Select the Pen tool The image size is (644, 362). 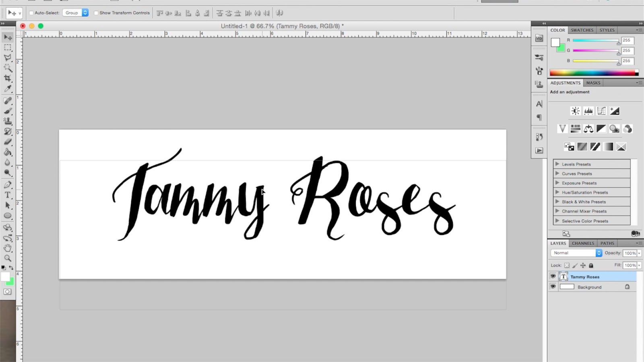[8, 185]
